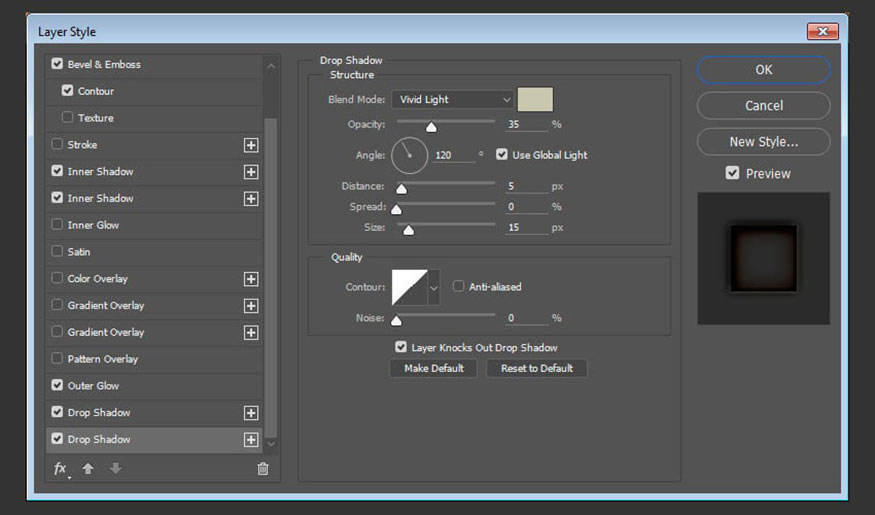Open the drop shadow color swatch
875x515 pixels.
535,99
